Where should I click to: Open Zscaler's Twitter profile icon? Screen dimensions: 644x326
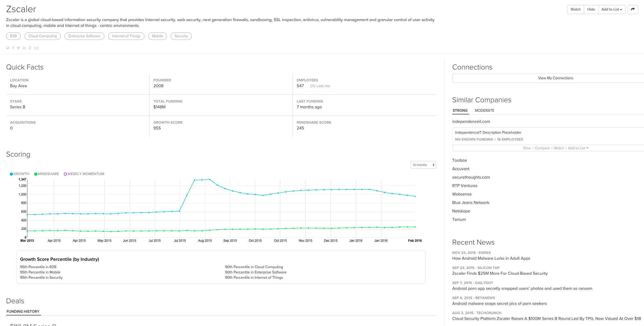(18, 48)
